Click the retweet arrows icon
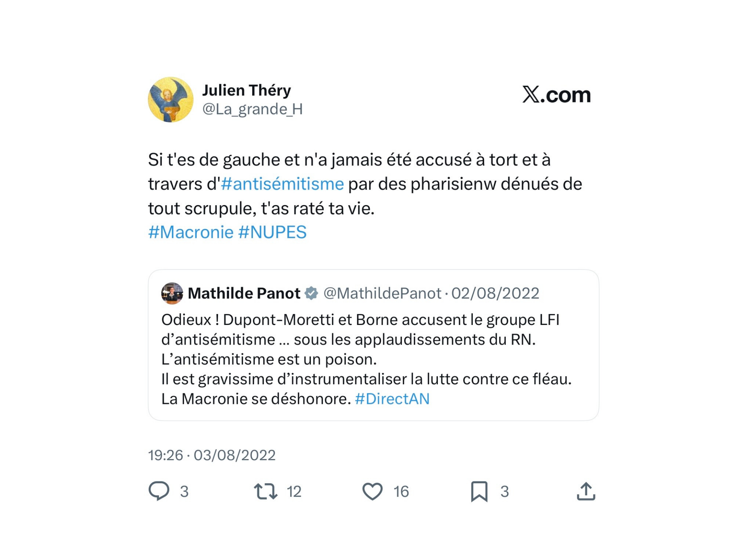The image size is (747, 560). coord(265,491)
